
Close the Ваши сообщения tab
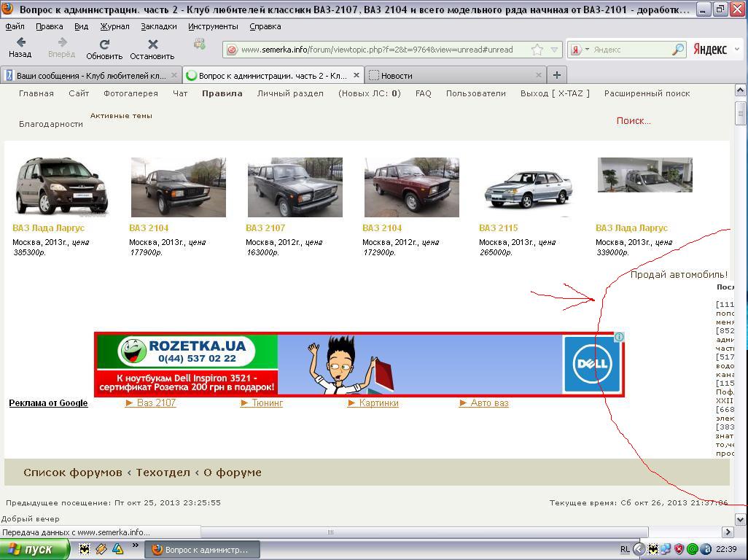(174, 75)
